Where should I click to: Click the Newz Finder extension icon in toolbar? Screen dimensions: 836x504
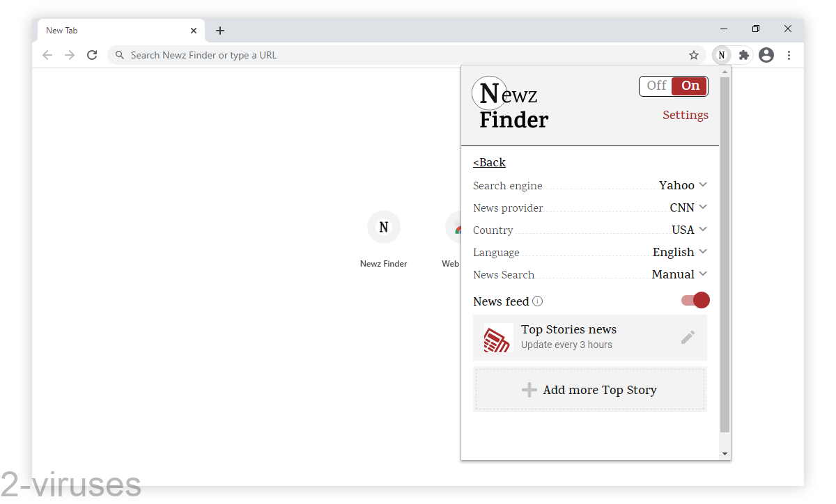722,54
